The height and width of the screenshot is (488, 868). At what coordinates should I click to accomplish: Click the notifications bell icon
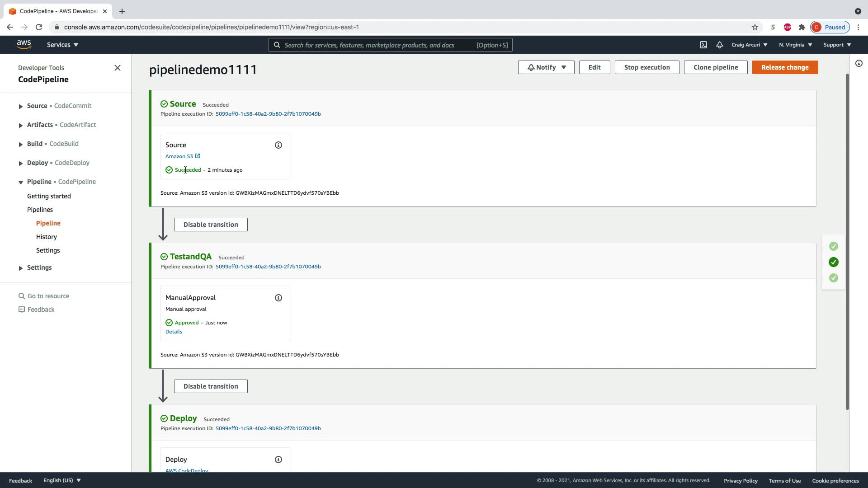click(719, 45)
